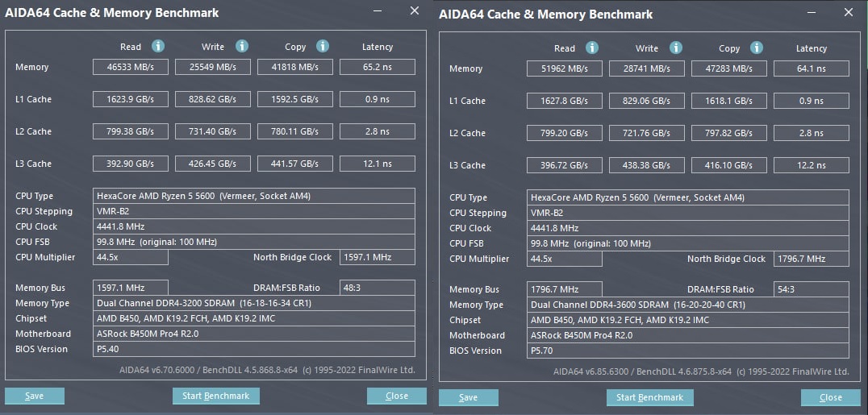Click the BIOS Version P5.40 field
This screenshot has width=868, height=415.
[x=254, y=349]
